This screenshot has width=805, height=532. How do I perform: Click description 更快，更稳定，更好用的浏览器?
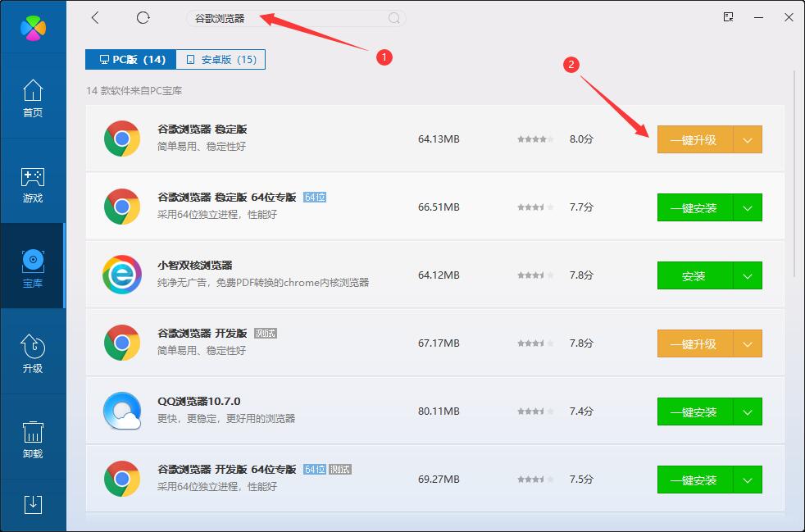point(226,419)
